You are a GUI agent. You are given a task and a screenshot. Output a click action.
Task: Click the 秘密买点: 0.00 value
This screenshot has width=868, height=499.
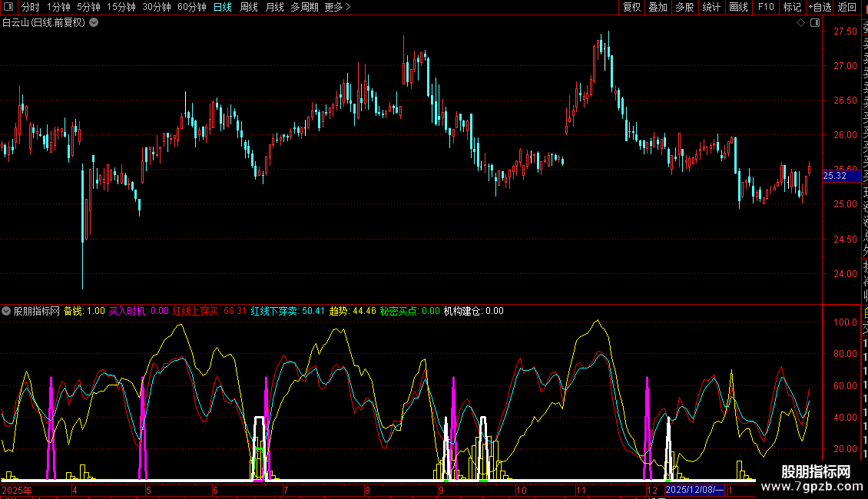[x=409, y=312]
